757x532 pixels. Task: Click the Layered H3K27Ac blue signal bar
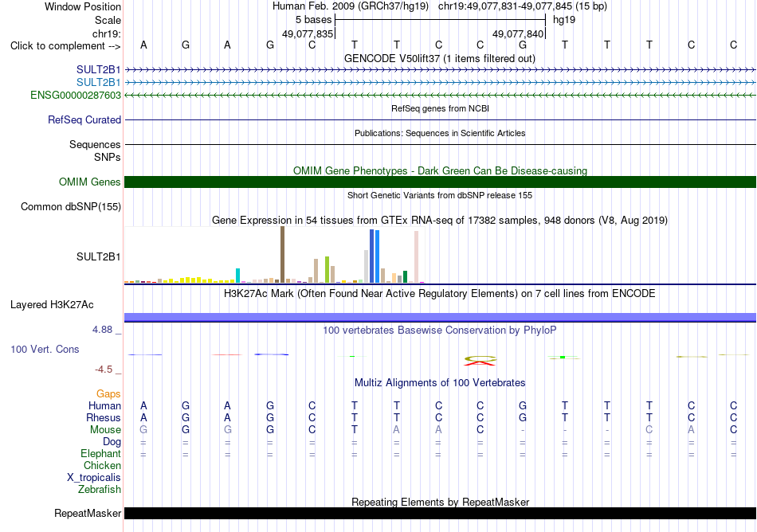point(440,317)
